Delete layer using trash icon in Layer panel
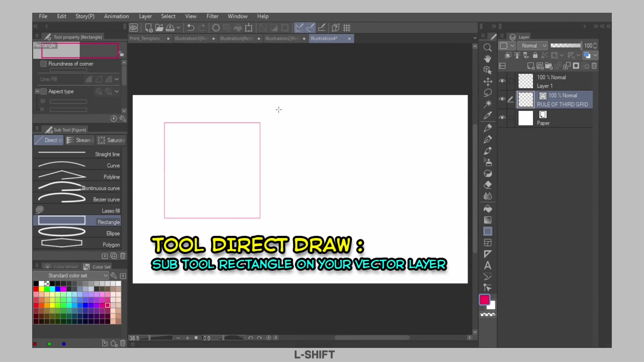 pyautogui.click(x=594, y=66)
